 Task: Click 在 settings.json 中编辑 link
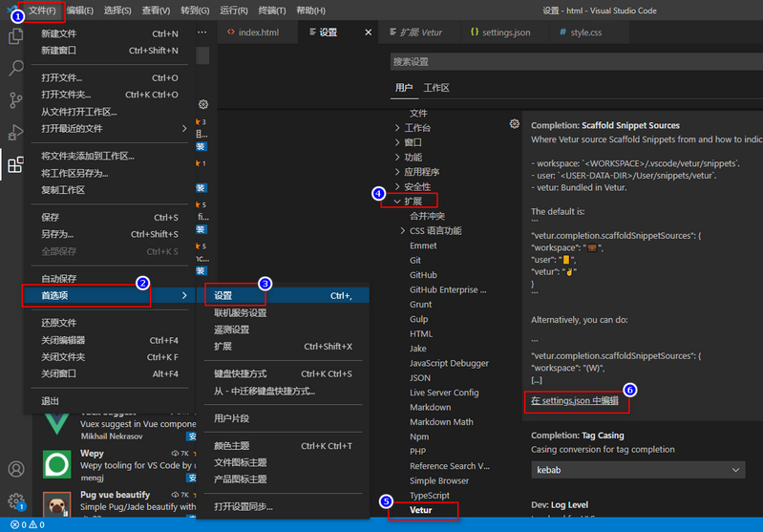coord(575,400)
